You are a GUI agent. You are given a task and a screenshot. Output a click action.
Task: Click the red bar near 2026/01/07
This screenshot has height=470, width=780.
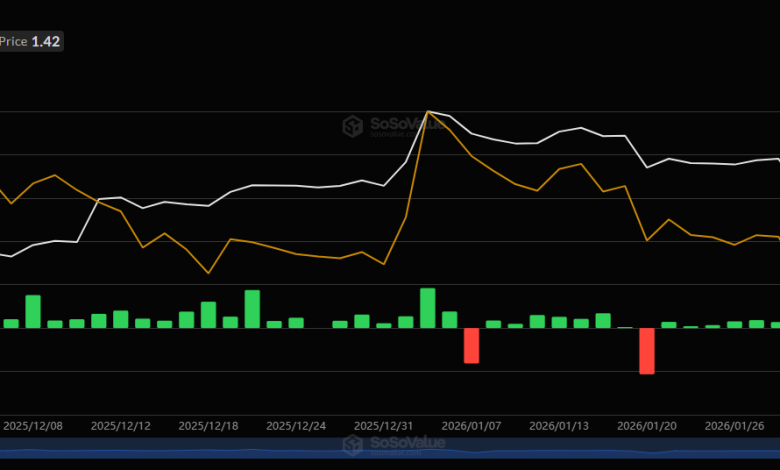471,345
